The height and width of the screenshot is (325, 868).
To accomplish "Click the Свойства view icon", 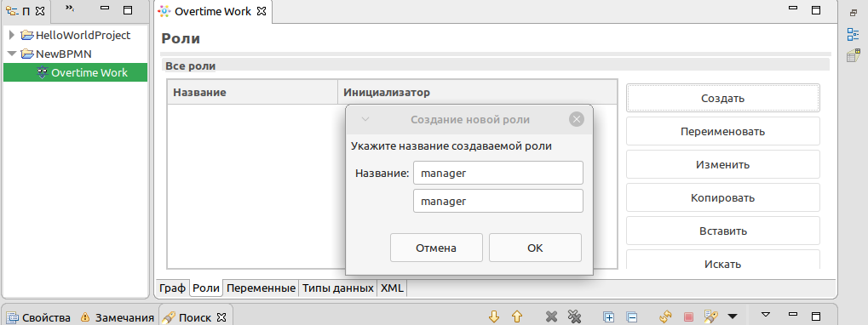I will [12, 318].
